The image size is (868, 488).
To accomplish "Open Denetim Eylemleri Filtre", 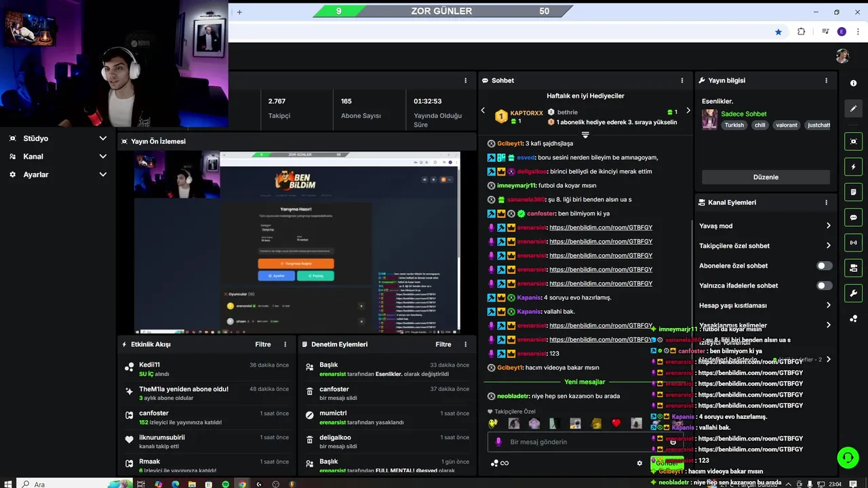I will pos(443,344).
